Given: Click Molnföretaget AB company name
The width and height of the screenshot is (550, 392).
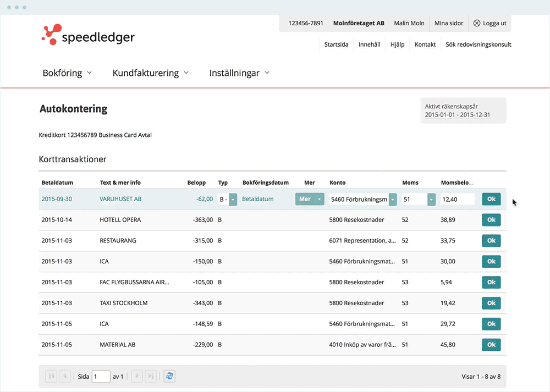Looking at the screenshot, I should tap(359, 23).
